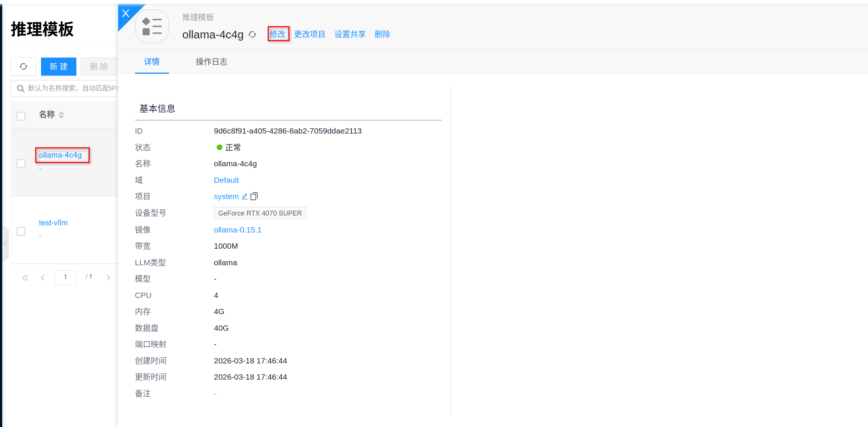Open the ollama-0.15.1 image link

point(237,230)
